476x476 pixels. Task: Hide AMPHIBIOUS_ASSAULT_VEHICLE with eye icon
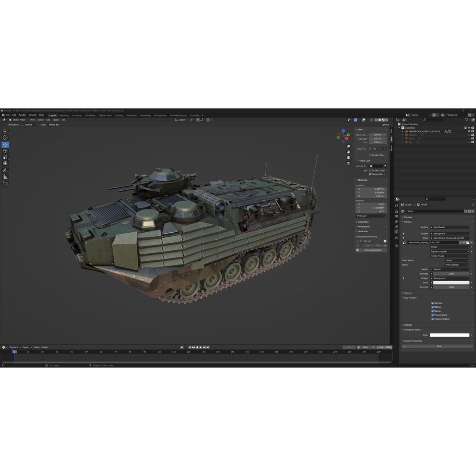pos(469,131)
